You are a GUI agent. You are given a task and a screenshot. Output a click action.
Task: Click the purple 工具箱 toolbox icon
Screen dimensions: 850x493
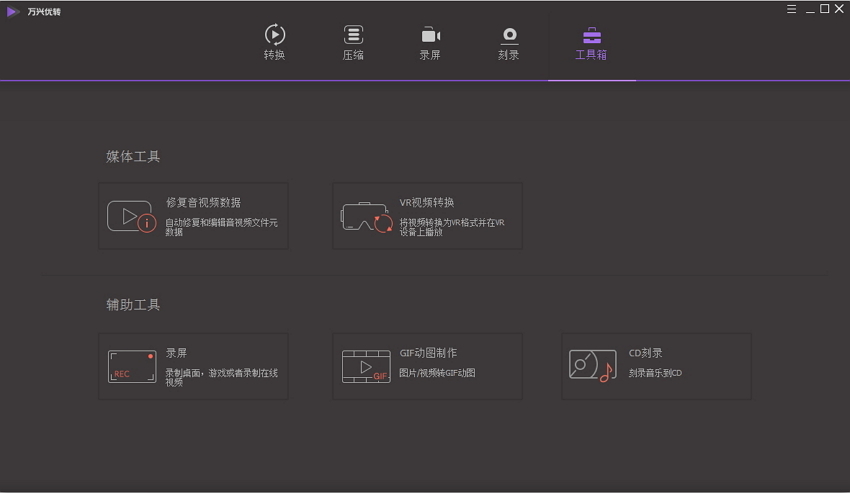[x=591, y=35]
